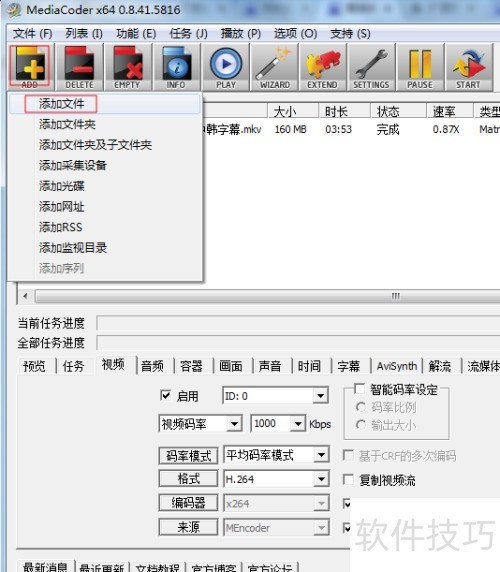Enable the 智能码率设定 checkbox

(x=360, y=389)
